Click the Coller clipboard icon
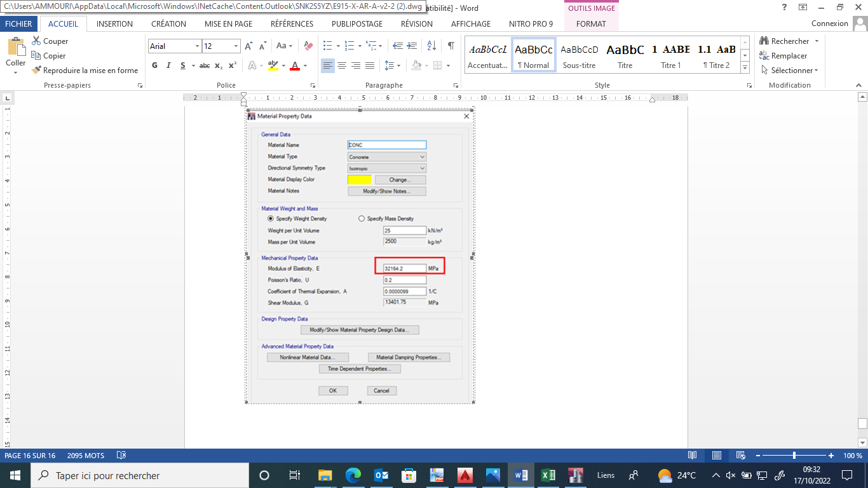This screenshot has height=488, width=868. click(16, 46)
